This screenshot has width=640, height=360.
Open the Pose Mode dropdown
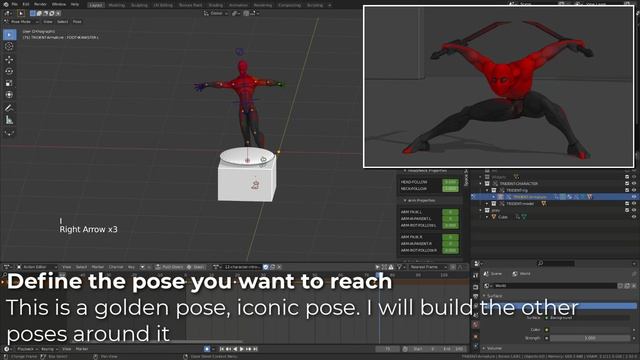(21, 22)
